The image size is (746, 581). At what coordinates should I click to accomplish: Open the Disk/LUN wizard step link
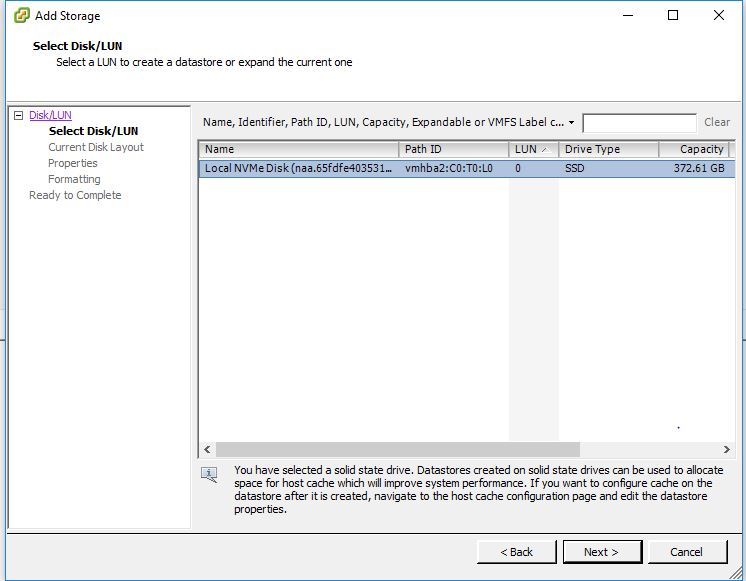pyautogui.click(x=50, y=115)
